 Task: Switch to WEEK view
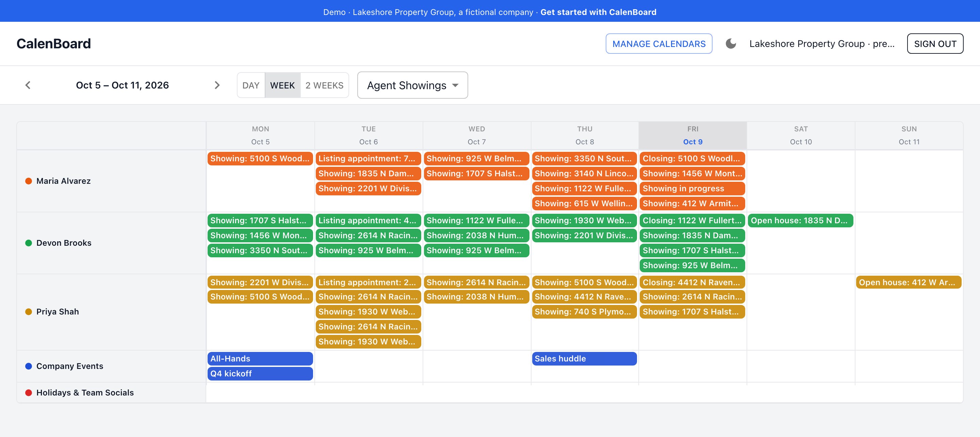pos(282,85)
